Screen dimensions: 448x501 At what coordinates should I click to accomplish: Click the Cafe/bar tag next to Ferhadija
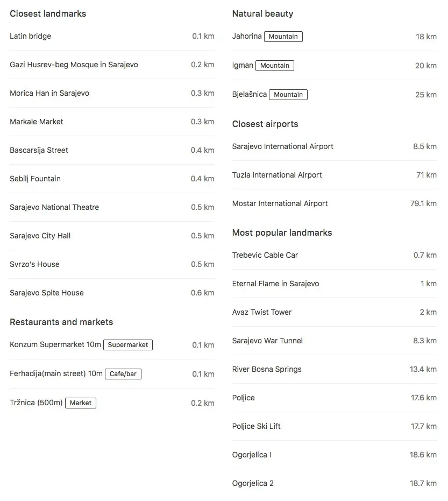pyautogui.click(x=123, y=374)
